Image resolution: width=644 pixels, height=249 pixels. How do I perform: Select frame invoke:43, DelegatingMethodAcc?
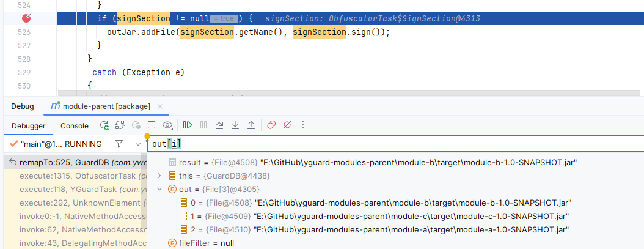tap(75, 243)
